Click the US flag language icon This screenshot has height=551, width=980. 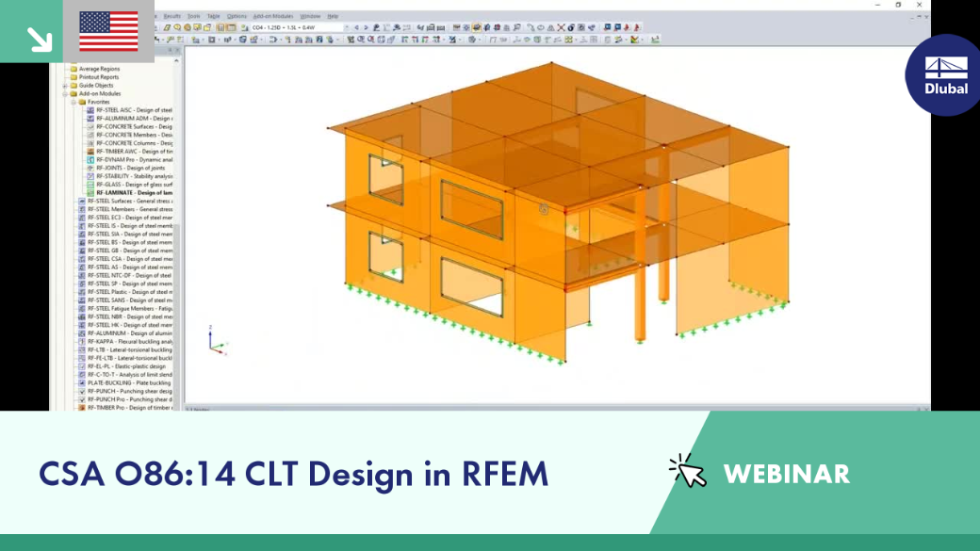(x=108, y=31)
